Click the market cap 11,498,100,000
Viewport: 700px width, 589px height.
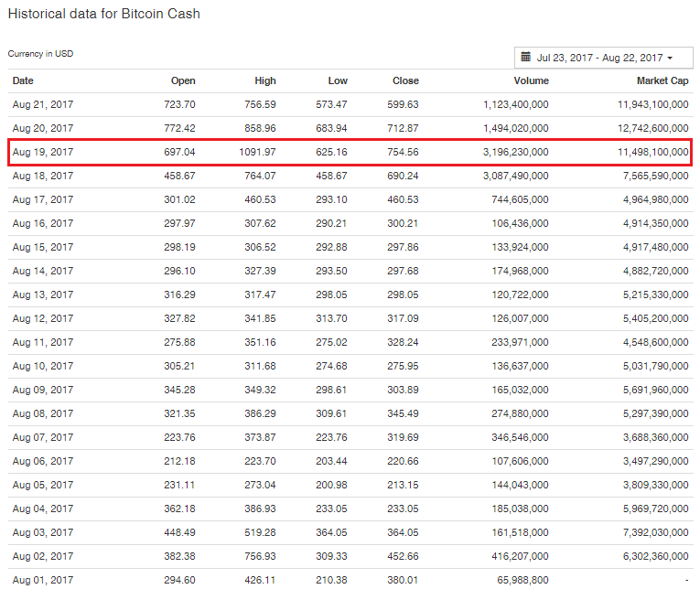click(653, 152)
